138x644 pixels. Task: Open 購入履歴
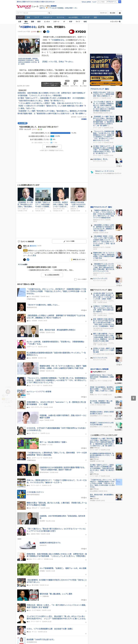click(x=112, y=13)
